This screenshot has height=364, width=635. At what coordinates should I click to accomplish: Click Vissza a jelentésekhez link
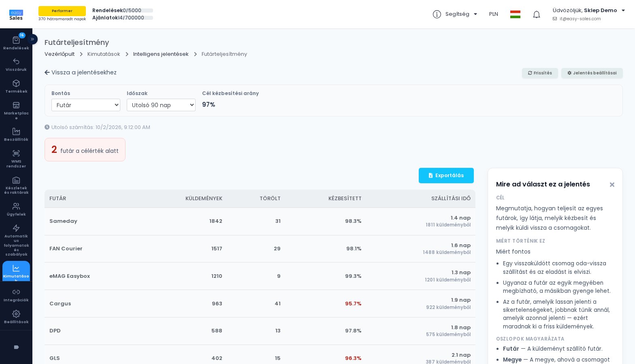pyautogui.click(x=81, y=72)
